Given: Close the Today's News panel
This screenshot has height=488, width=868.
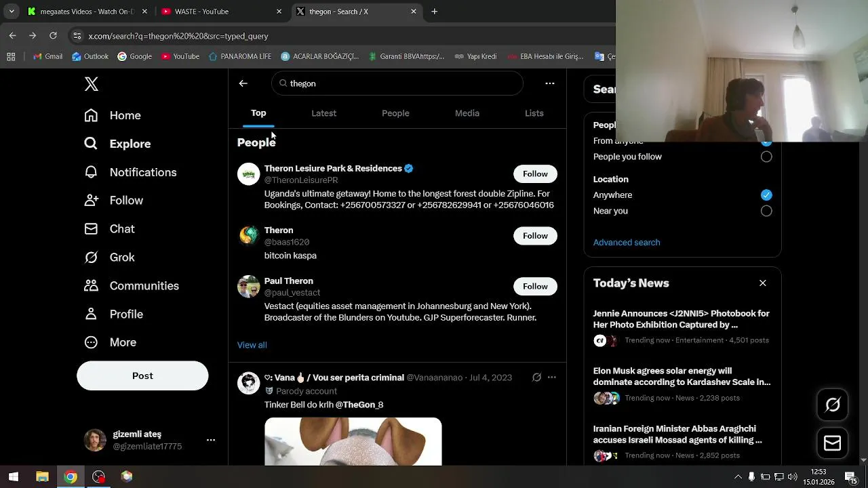Looking at the screenshot, I should [x=763, y=283].
